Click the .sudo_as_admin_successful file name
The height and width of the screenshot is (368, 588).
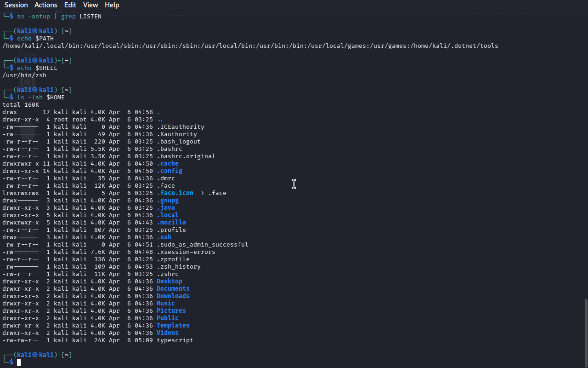(202, 244)
